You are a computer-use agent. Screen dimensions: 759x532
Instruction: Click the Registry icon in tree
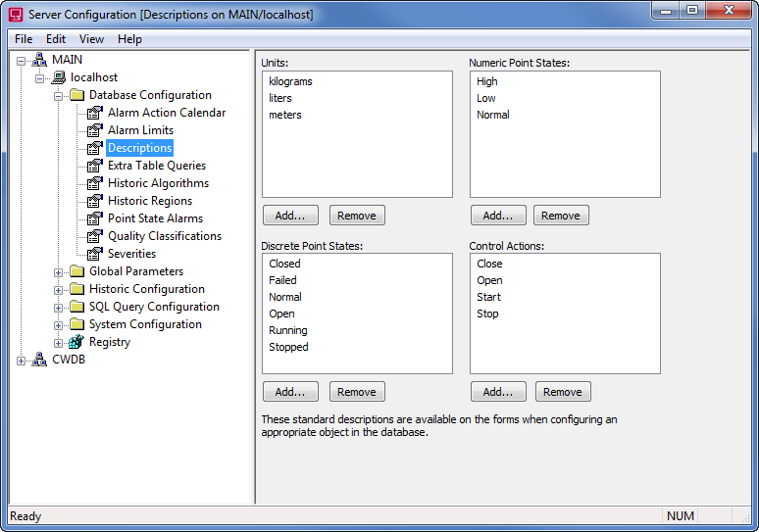coord(76,342)
